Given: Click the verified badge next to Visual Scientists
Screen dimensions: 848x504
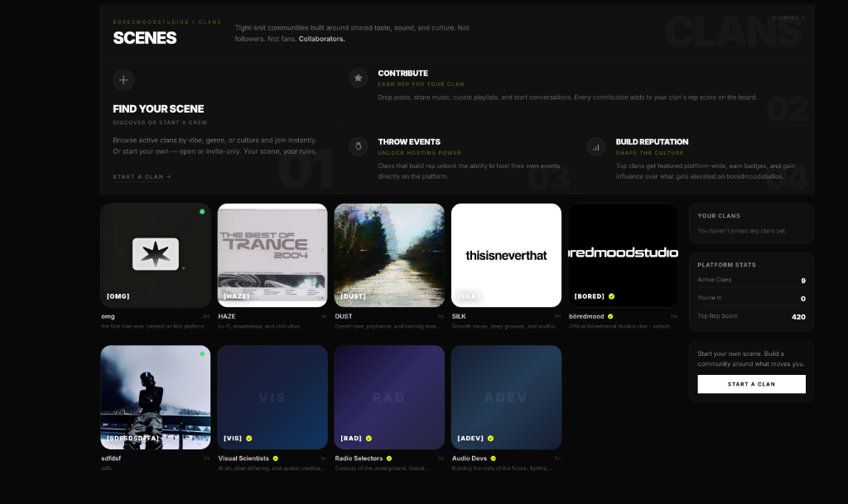Looking at the screenshot, I should [276, 458].
